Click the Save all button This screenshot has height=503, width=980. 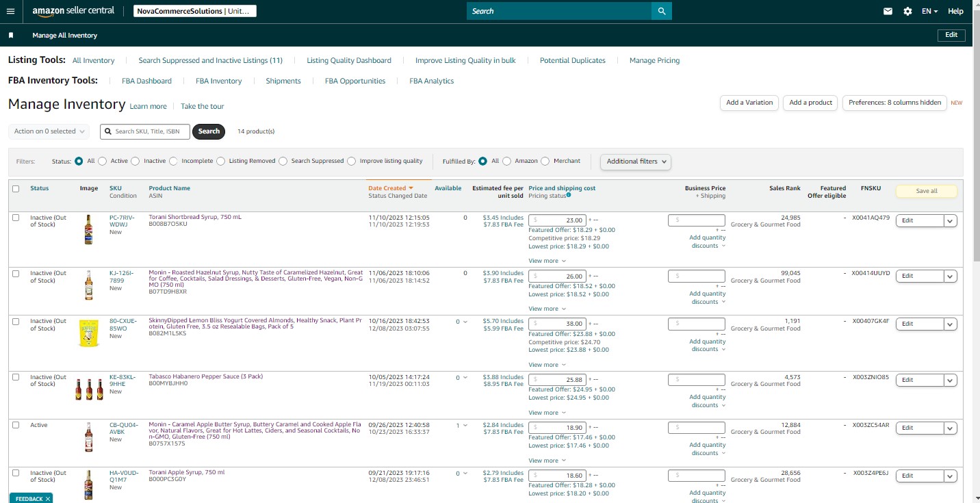click(x=927, y=191)
